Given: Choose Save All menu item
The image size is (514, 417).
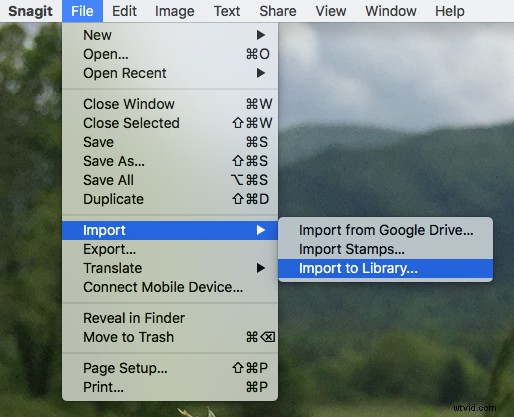Looking at the screenshot, I should (x=170, y=180).
